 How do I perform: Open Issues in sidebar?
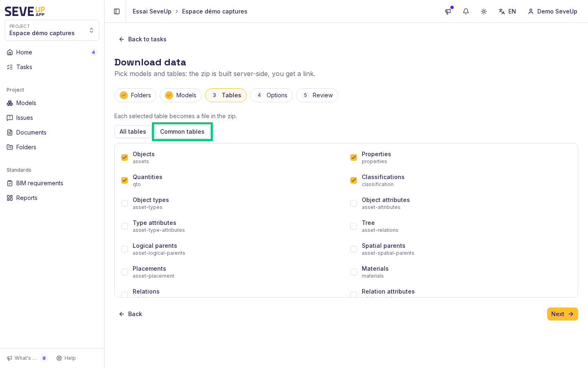52,118
